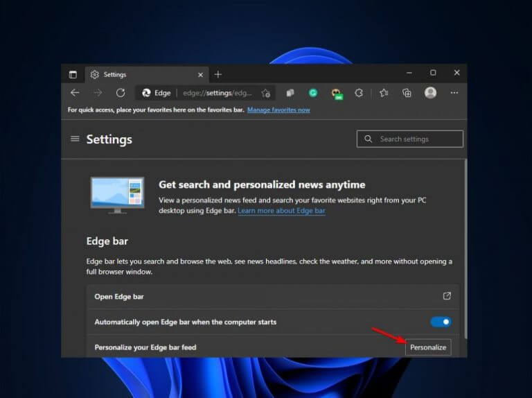532x398 pixels.
Task: Go forward with the forward arrow
Action: tap(98, 93)
